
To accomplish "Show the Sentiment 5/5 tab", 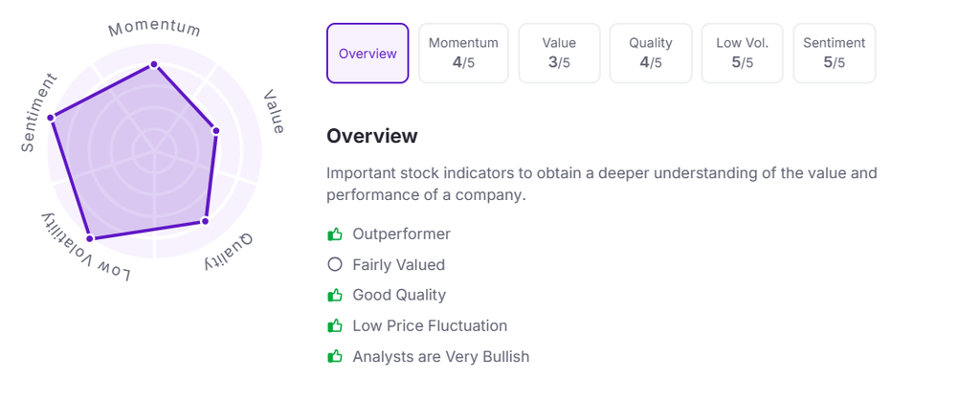I will 834,54.
